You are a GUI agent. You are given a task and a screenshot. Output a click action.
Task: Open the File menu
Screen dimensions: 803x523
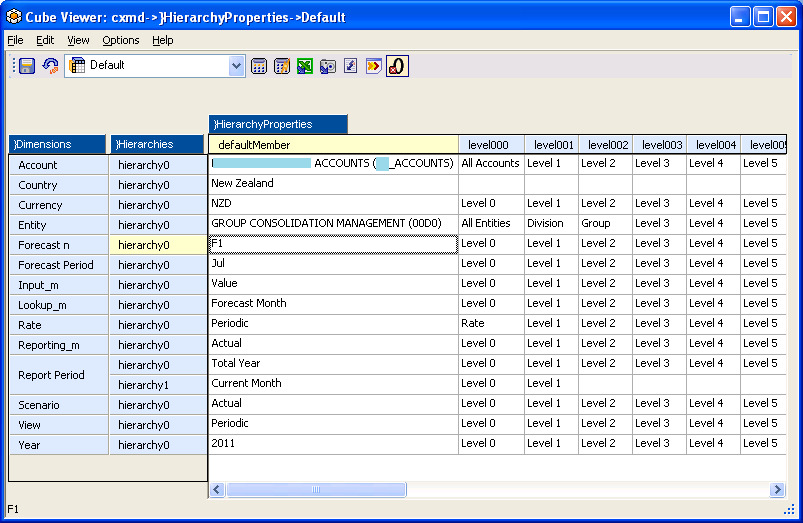coord(15,40)
